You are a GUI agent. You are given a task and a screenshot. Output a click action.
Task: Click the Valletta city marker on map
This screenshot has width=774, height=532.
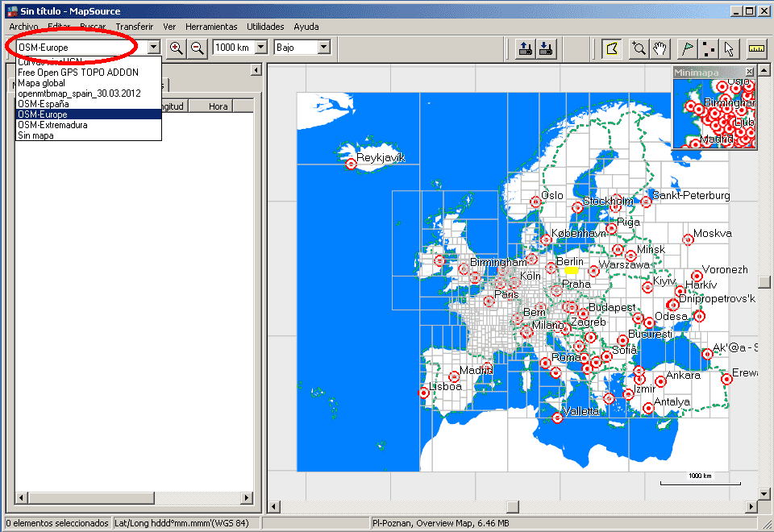557,418
